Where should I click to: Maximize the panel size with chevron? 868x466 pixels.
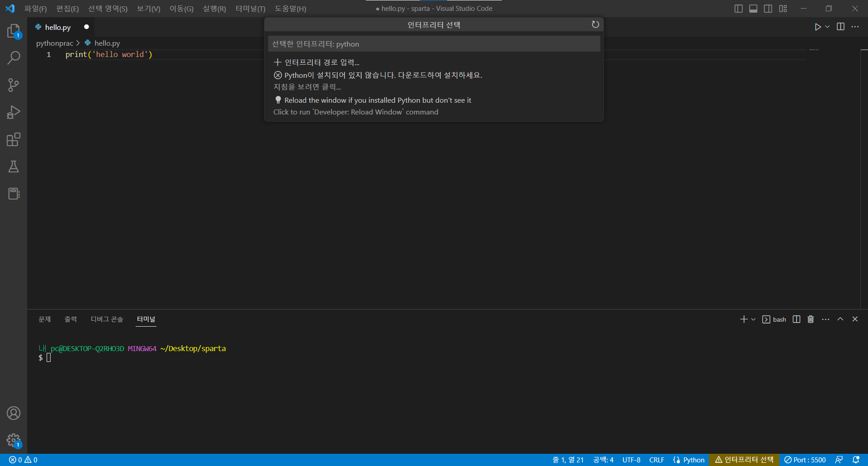(840, 319)
